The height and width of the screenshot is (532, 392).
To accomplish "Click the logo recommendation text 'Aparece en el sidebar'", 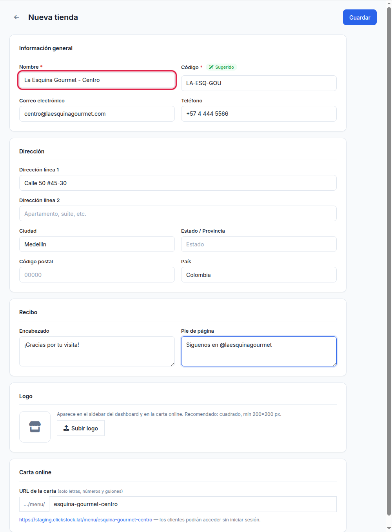I will tap(169, 414).
